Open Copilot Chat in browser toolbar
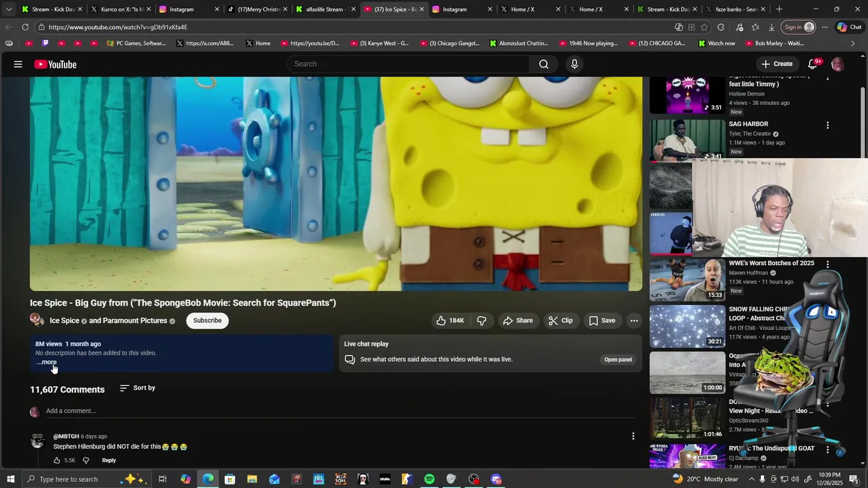Image resolution: width=868 pixels, height=488 pixels. 849,27
